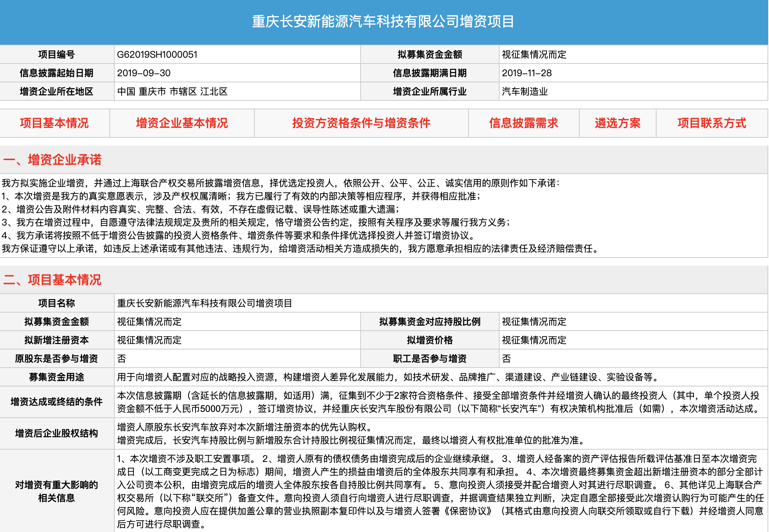Image resolution: width=769 pixels, height=532 pixels.
Task: Click the 增资企业所在地区 label
Action: [57, 92]
